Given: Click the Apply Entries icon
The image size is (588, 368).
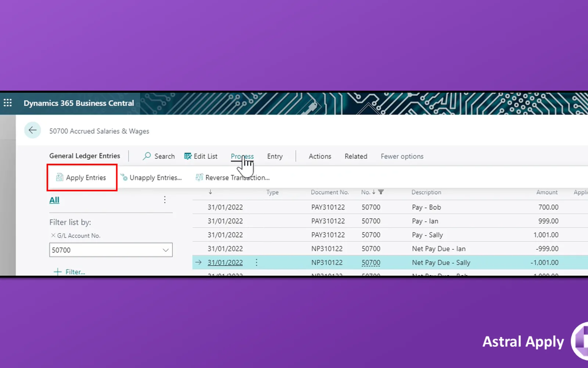Looking at the screenshot, I should [60, 177].
